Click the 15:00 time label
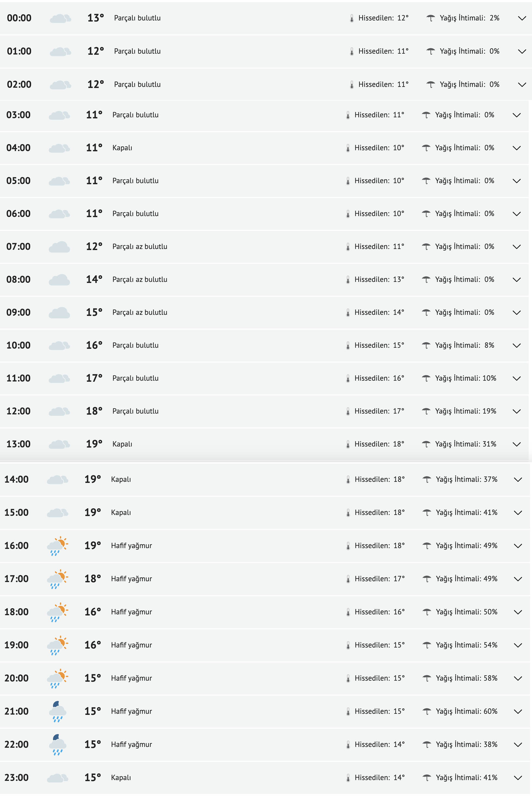 point(16,512)
